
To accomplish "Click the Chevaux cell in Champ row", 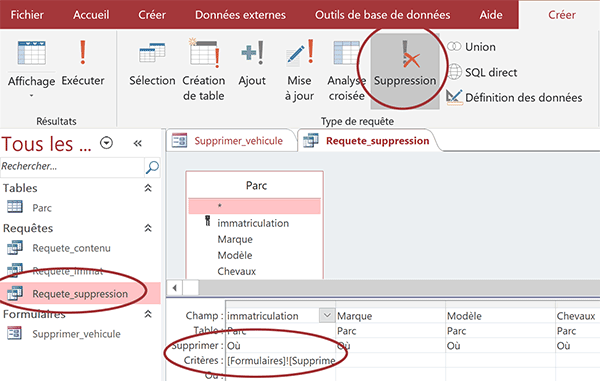I will pos(577,316).
